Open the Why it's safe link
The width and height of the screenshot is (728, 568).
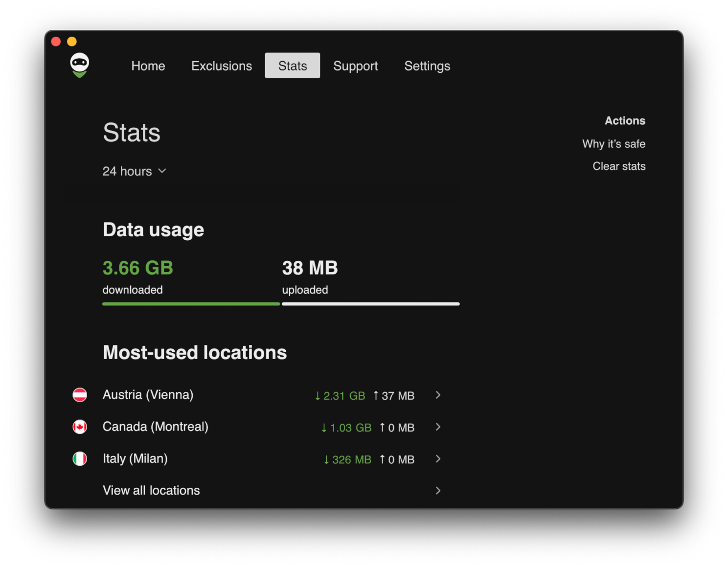(x=614, y=144)
